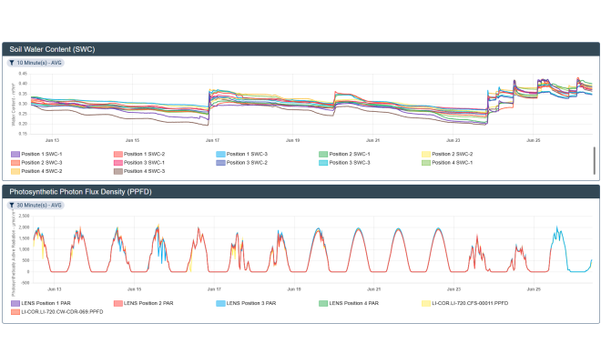The height and width of the screenshot is (364, 601).
Task: Click the 2,500 value on PPFD y-axis
Action: (24, 216)
